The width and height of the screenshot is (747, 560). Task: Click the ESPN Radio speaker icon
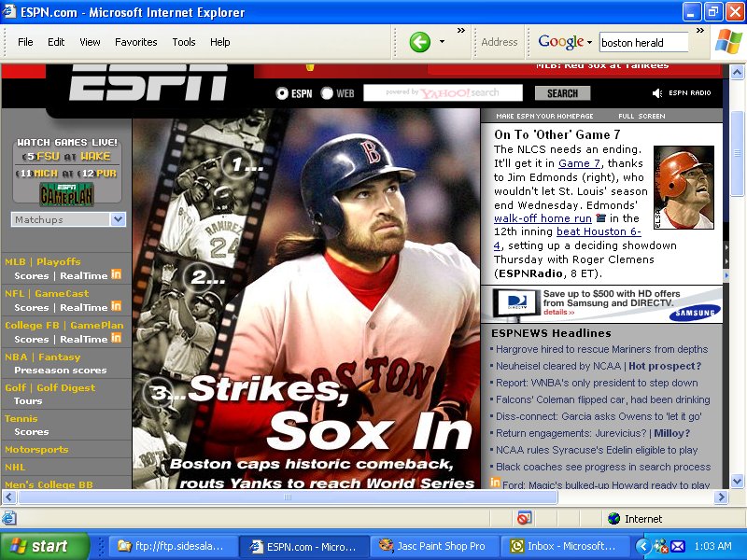(x=657, y=93)
